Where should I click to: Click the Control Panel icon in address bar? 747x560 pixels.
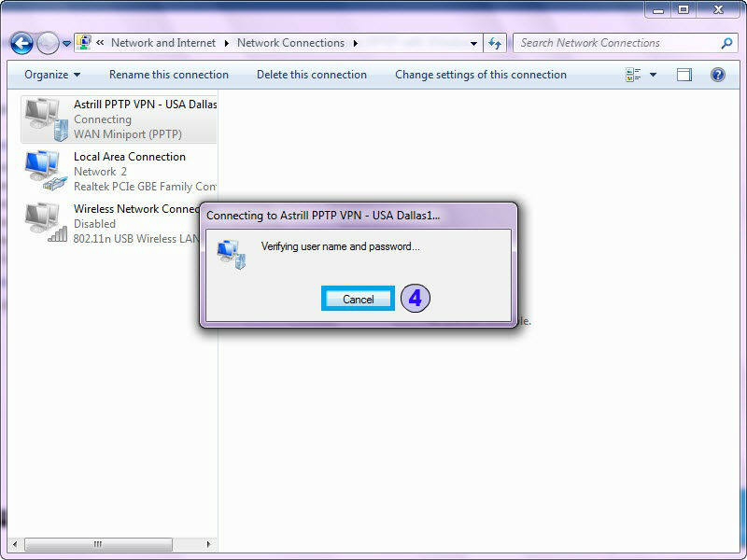click(84, 42)
